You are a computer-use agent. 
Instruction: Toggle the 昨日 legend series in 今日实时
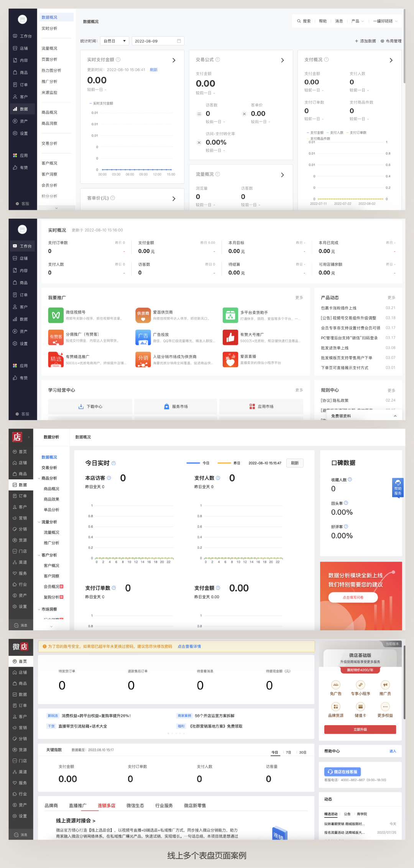(x=229, y=463)
